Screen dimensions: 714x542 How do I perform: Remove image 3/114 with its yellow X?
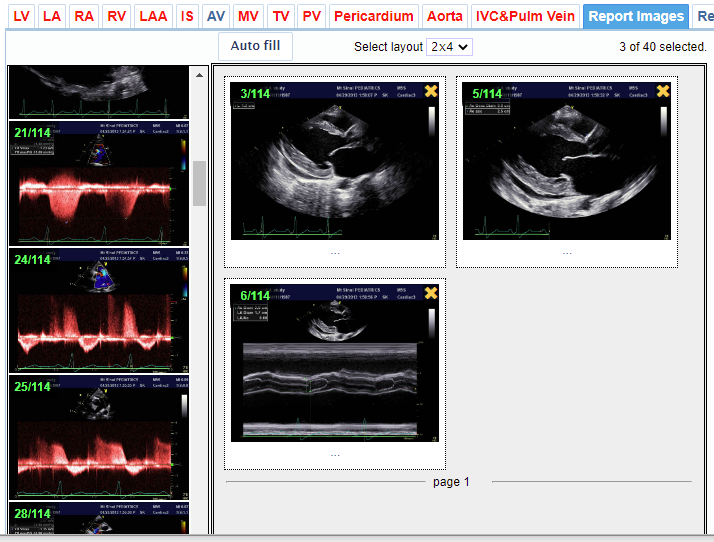(431, 91)
